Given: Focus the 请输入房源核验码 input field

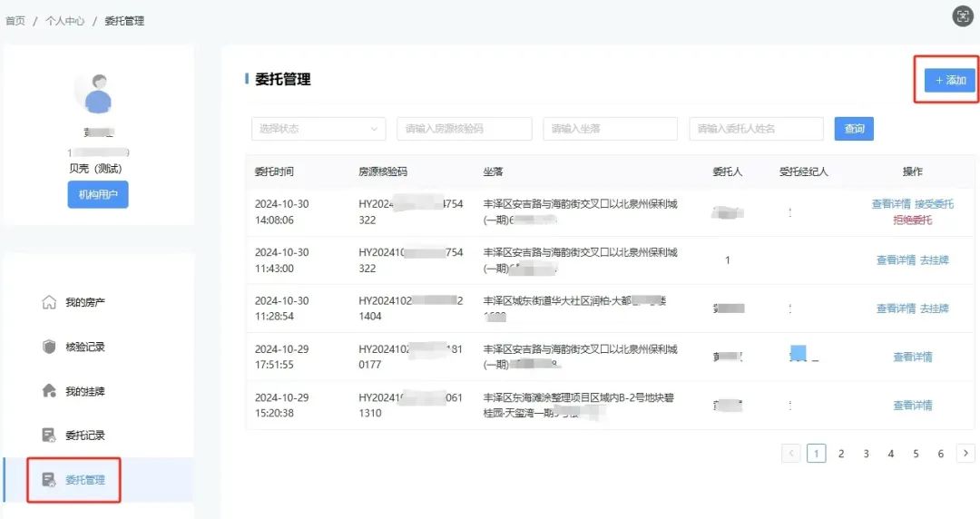Looking at the screenshot, I should [465, 129].
